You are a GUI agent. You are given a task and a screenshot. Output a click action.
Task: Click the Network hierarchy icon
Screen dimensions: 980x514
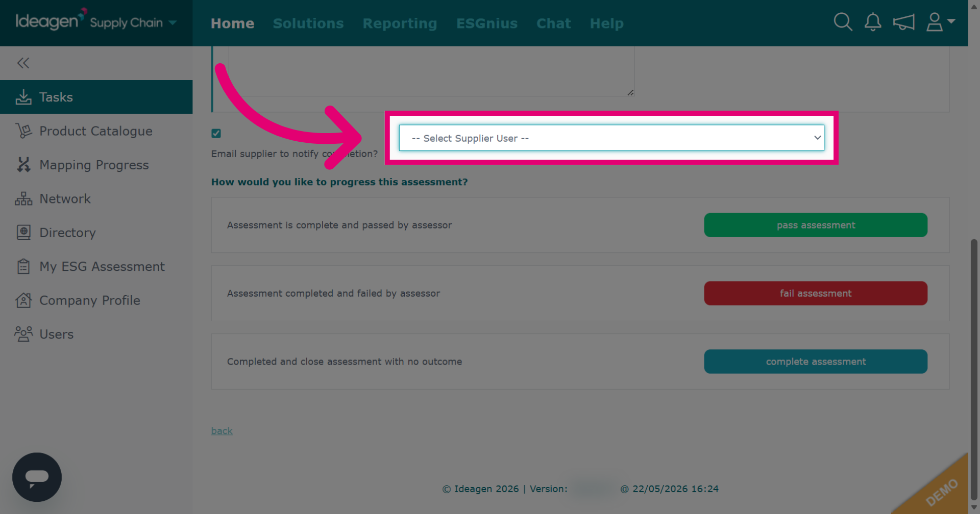[x=23, y=199]
